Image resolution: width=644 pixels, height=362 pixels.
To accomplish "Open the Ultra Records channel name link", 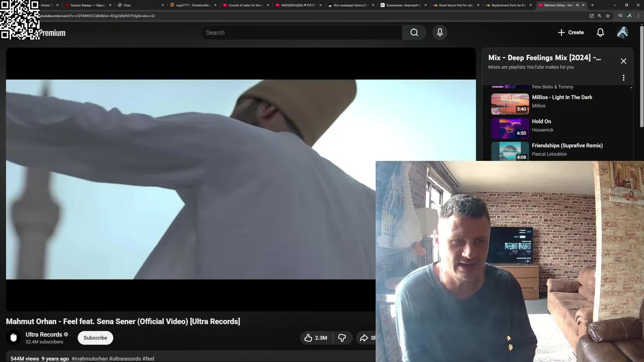I will point(44,334).
